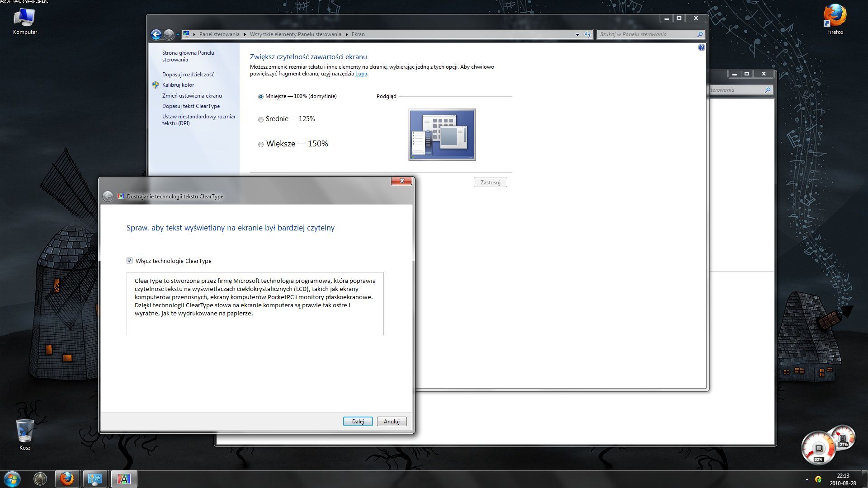Open Dopasuj rozdzielczość link
Screen dimensions: 868x488
coord(188,75)
